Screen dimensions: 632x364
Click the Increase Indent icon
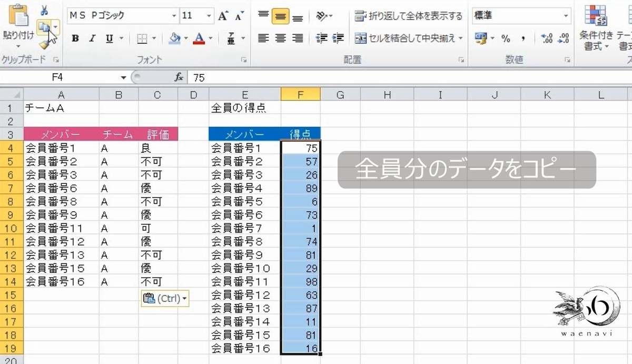point(338,38)
